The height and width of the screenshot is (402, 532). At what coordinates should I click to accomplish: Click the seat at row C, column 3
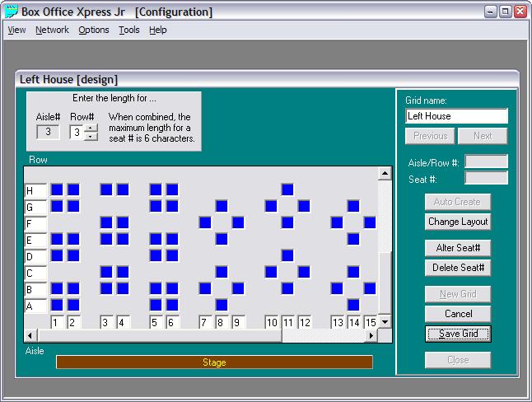coord(106,272)
